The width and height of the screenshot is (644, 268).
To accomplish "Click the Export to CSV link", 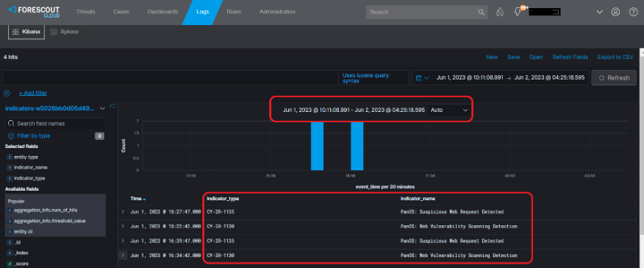I will coord(615,57).
